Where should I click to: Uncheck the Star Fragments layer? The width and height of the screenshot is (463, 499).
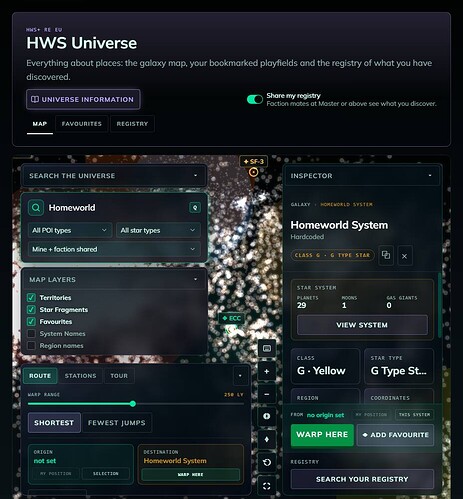31,310
